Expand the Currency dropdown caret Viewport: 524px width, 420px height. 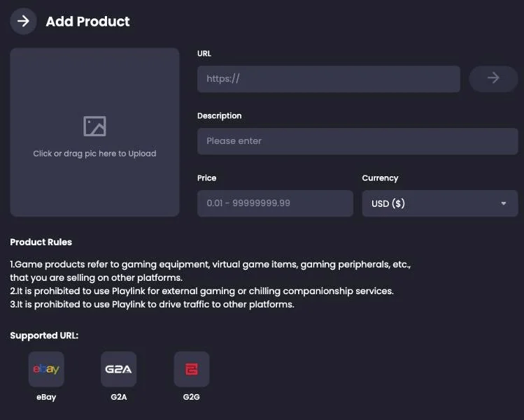click(x=504, y=204)
